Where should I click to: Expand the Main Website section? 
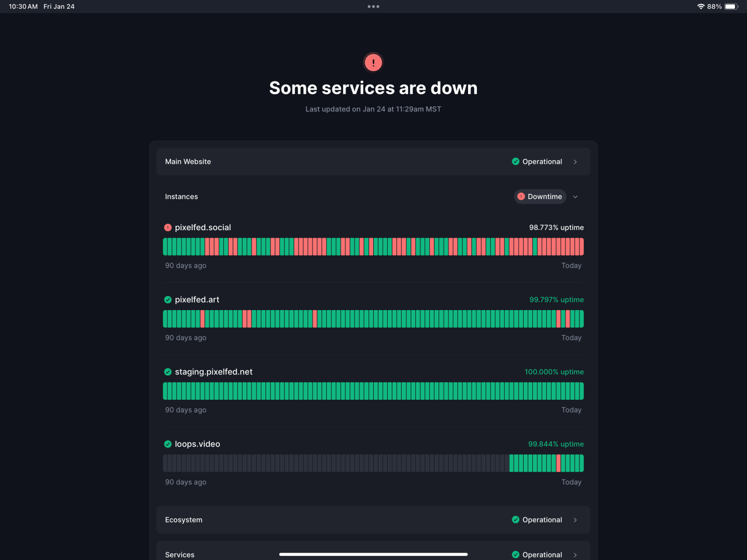coord(575,161)
